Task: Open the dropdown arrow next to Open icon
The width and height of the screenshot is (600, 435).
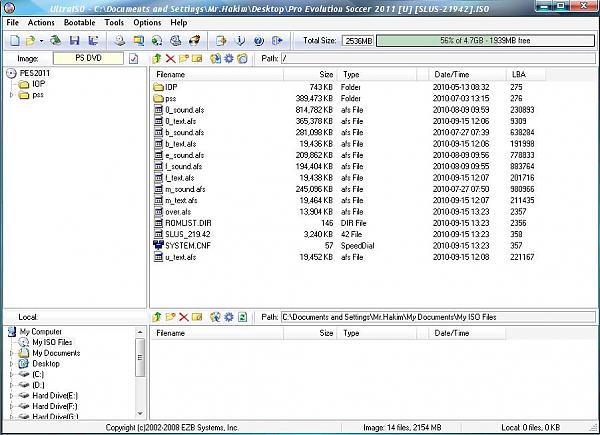Action: point(41,41)
